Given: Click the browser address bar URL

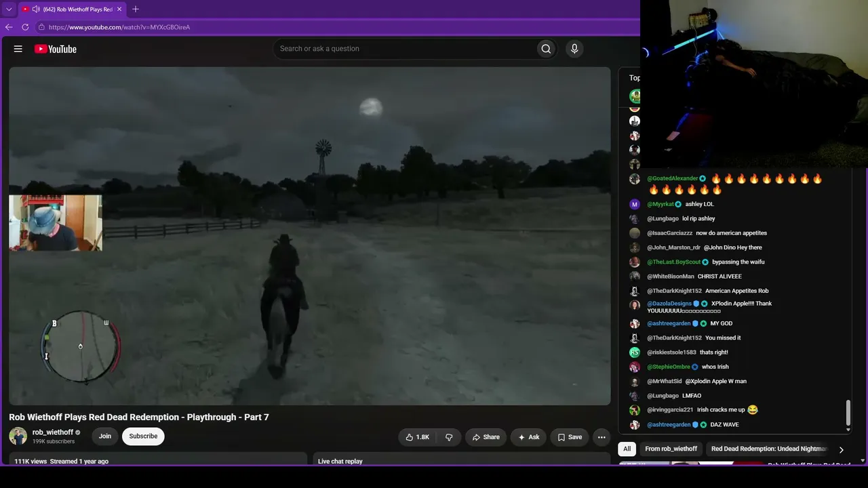Looking at the screenshot, I should (119, 27).
